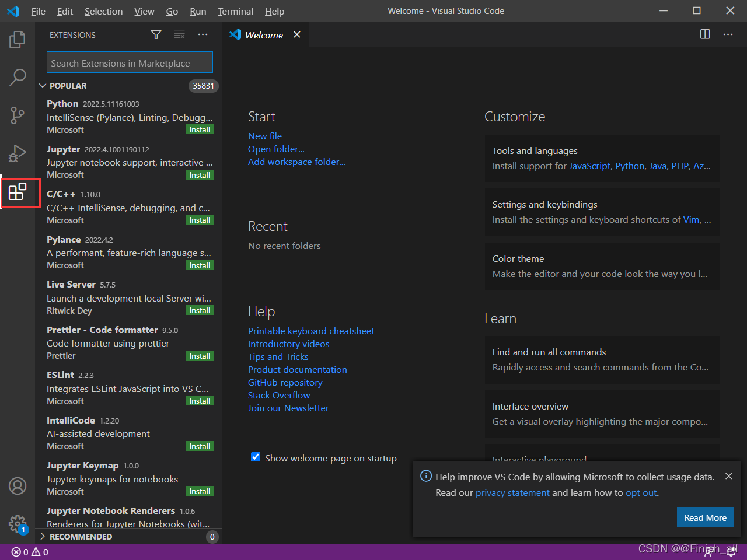The image size is (747, 560).
Task: Open the Edit menu
Action: point(65,11)
